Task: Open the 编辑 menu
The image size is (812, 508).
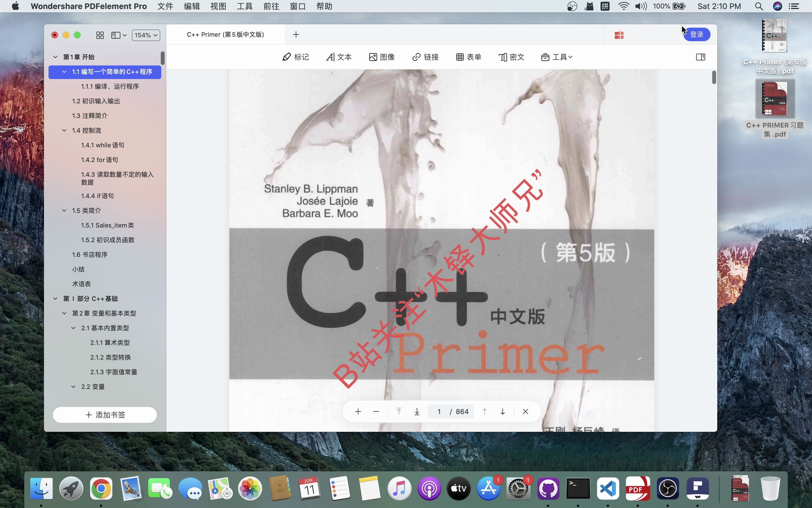Action: [192, 6]
